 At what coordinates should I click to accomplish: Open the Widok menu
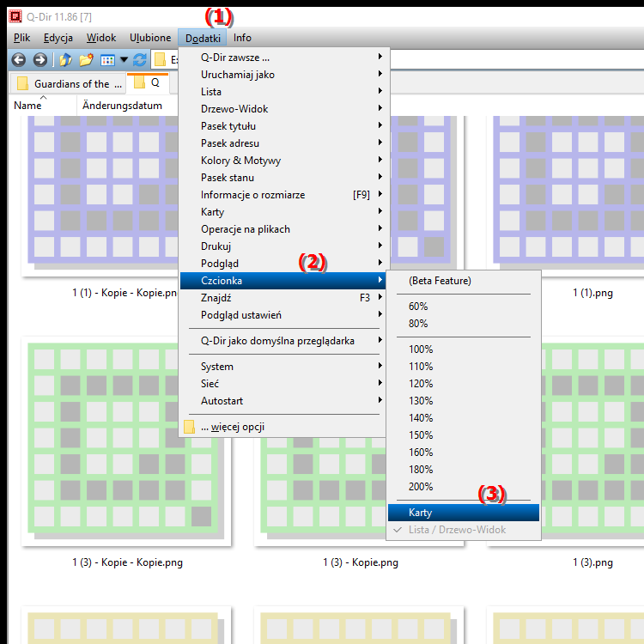(101, 38)
